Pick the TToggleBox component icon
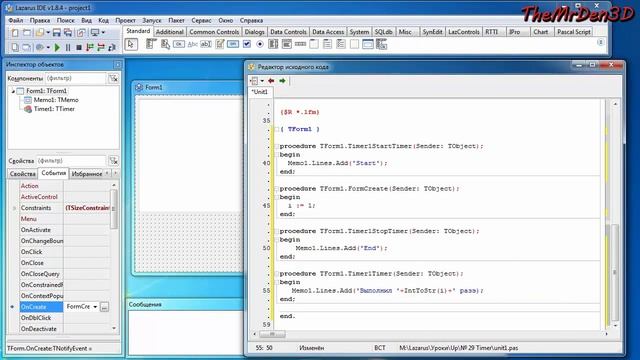 coord(233,44)
